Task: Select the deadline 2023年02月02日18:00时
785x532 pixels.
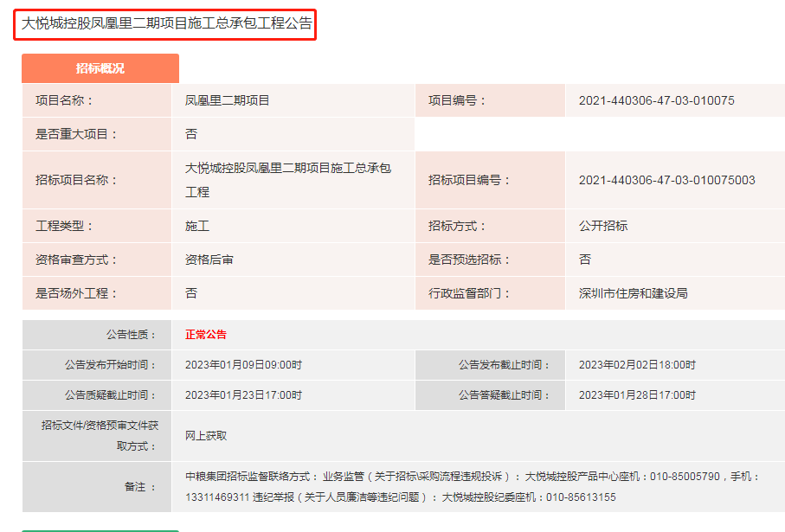Action: (x=637, y=365)
